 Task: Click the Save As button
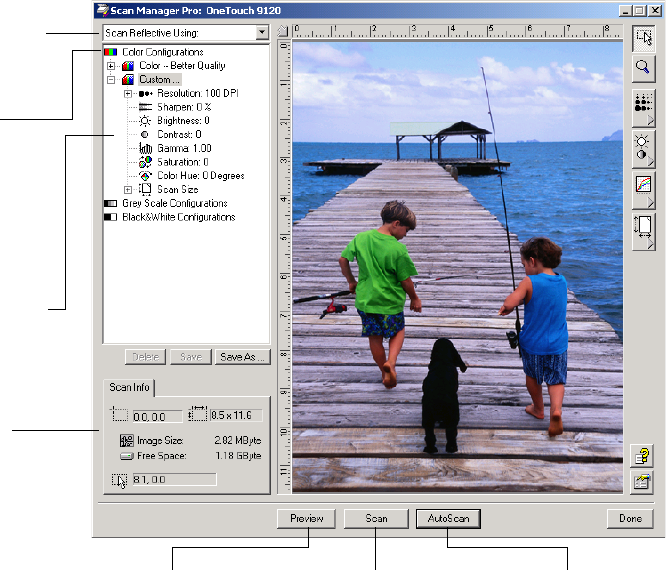(x=243, y=357)
